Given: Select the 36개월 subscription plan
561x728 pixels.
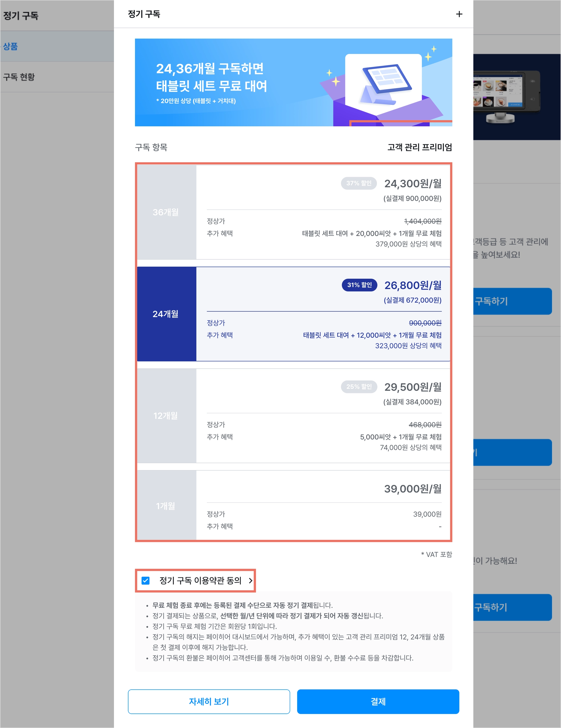Looking at the screenshot, I should (x=293, y=212).
